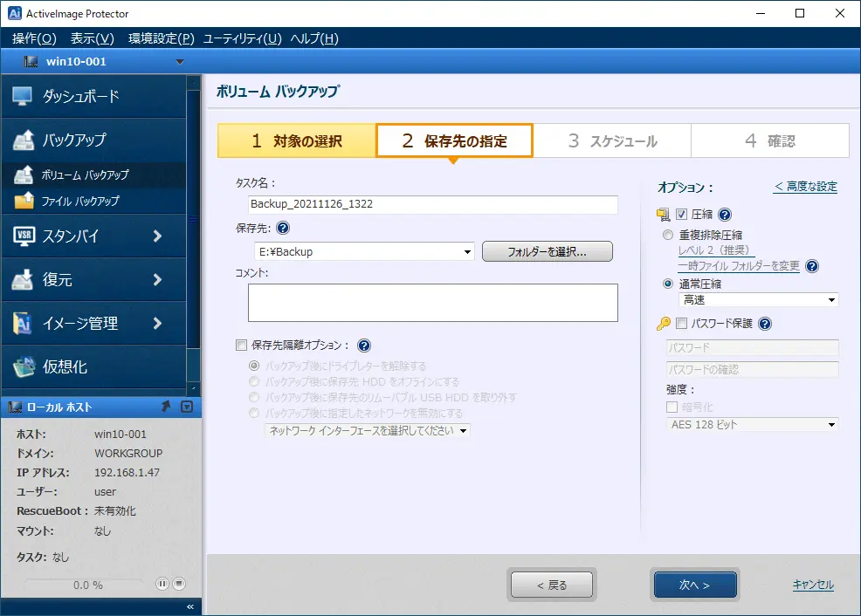Select リムーバブル USB HDD を取り外す radio button

[x=254, y=397]
